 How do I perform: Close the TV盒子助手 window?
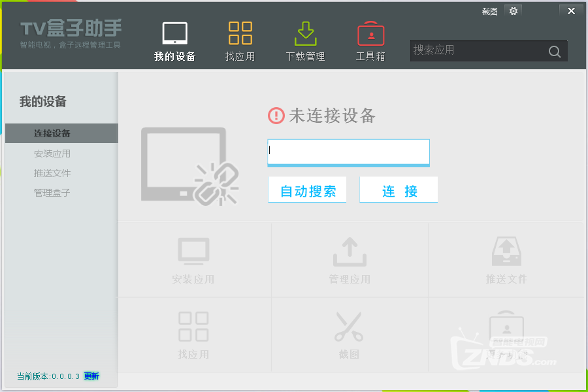[x=571, y=11]
